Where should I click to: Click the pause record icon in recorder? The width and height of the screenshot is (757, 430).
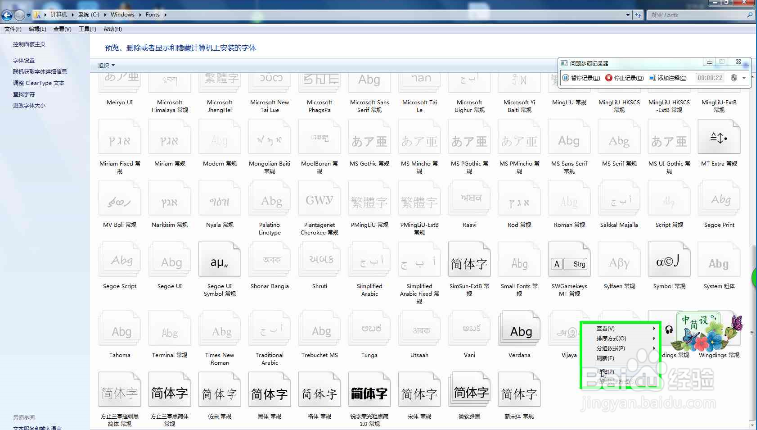click(566, 78)
